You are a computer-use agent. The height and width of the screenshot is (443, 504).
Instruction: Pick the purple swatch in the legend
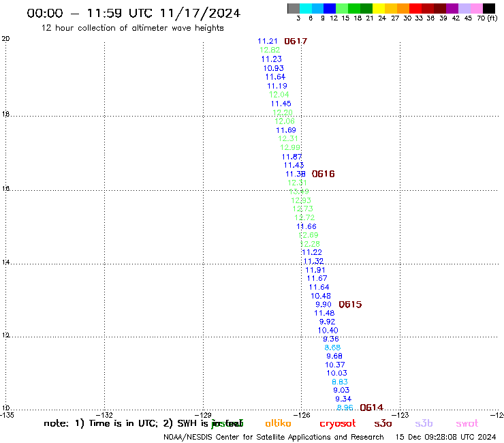click(452, 8)
